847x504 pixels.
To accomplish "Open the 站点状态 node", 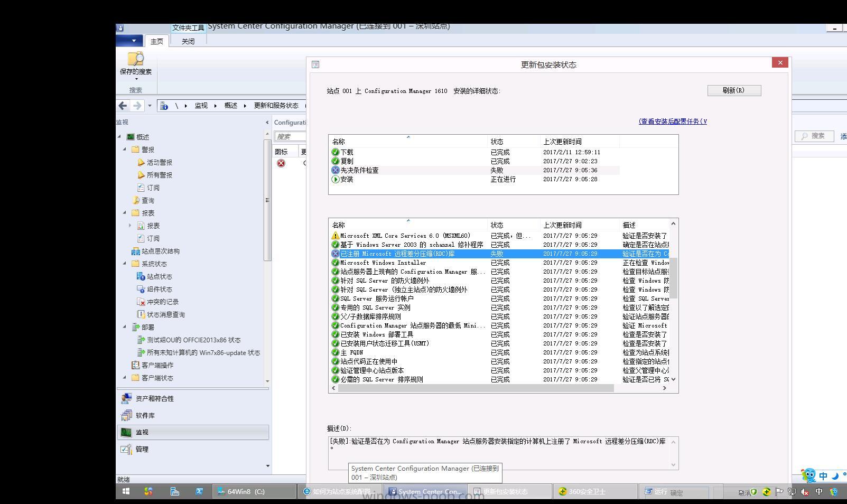I will point(159,276).
